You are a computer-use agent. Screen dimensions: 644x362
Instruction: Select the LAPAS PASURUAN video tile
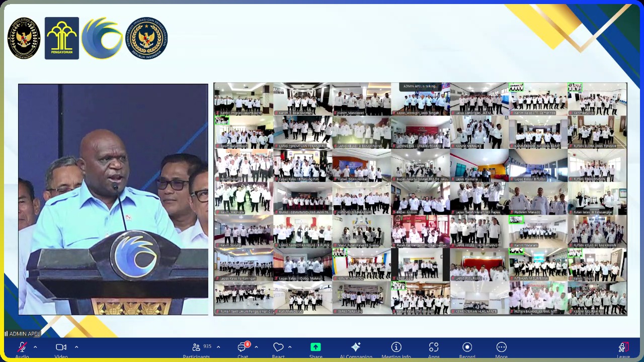479,265
